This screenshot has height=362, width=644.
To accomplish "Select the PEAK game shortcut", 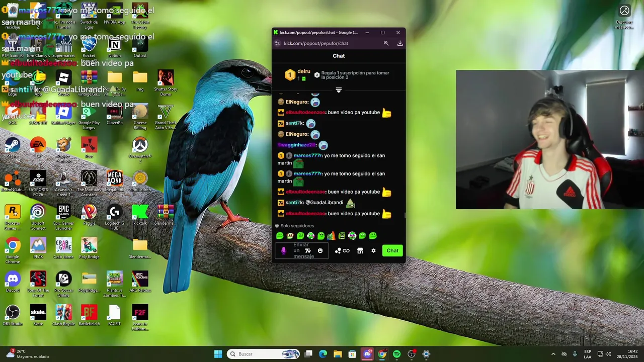I will [38, 248].
